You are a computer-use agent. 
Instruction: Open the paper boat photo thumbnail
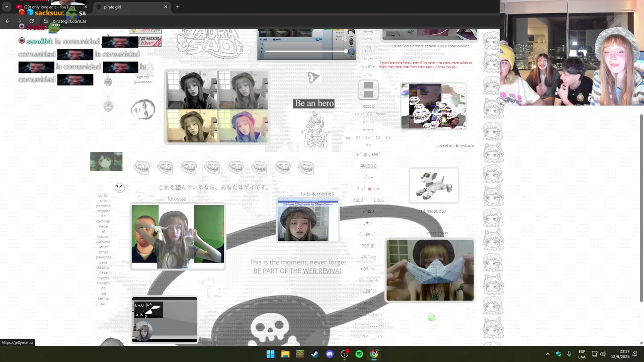(x=430, y=270)
